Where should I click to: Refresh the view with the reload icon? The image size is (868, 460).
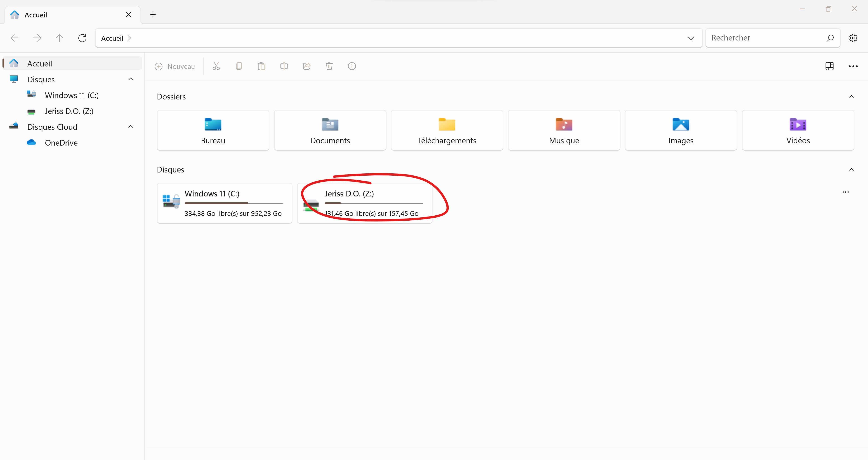coord(82,38)
